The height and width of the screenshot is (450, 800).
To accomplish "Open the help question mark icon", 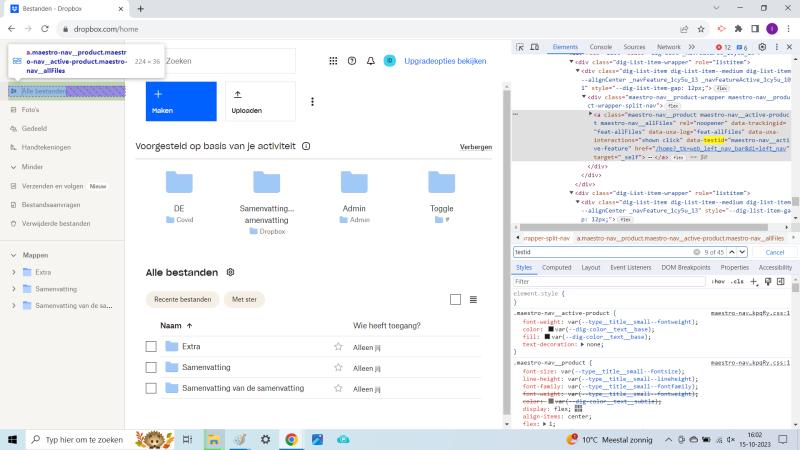I will [352, 61].
